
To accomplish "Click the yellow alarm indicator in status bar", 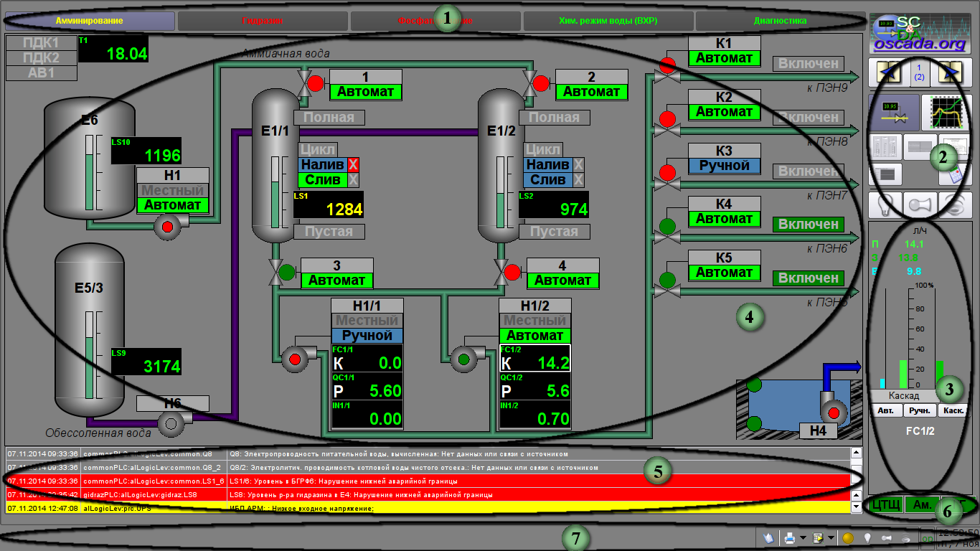I will (x=847, y=537).
